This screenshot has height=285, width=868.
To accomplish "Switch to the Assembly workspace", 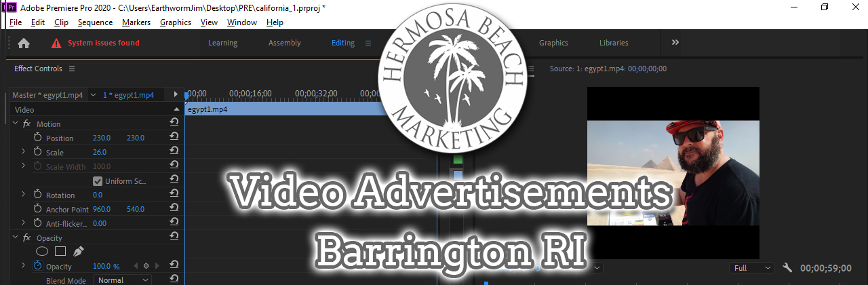I will tap(285, 43).
